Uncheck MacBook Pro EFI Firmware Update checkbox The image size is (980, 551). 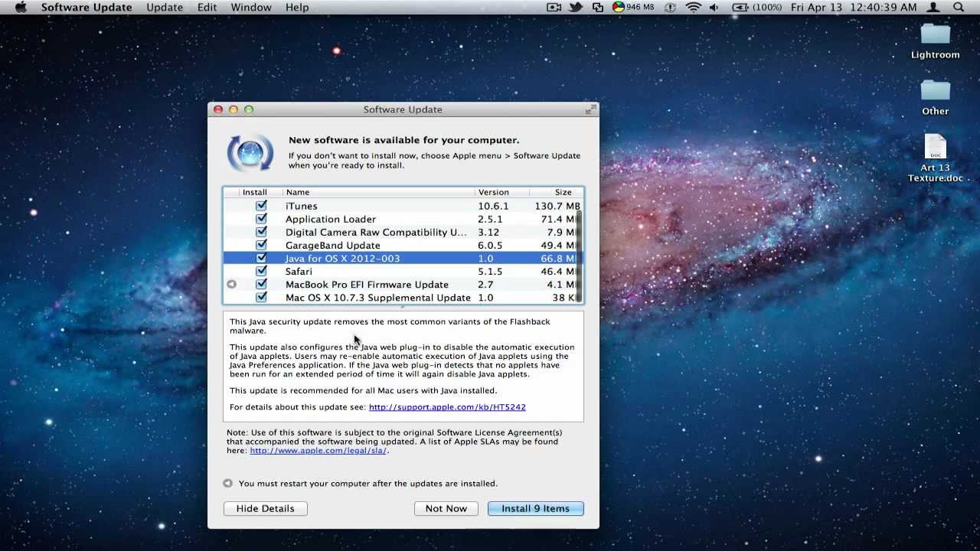pyautogui.click(x=261, y=284)
